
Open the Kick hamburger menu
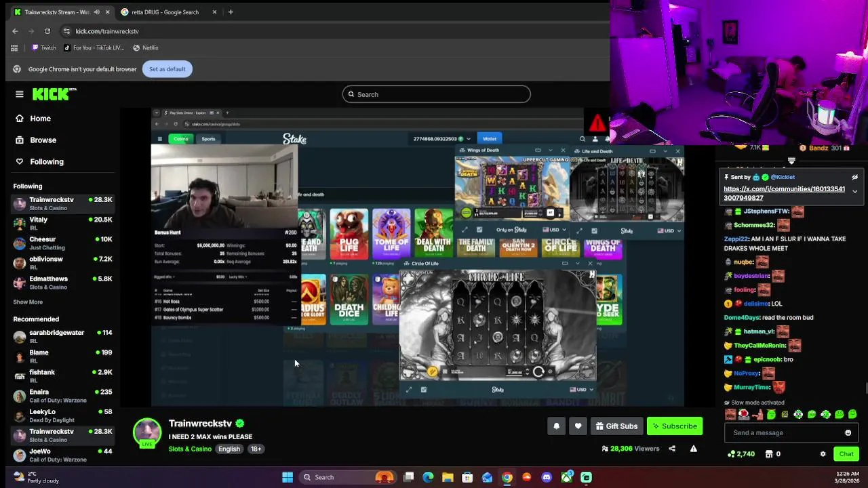click(20, 94)
